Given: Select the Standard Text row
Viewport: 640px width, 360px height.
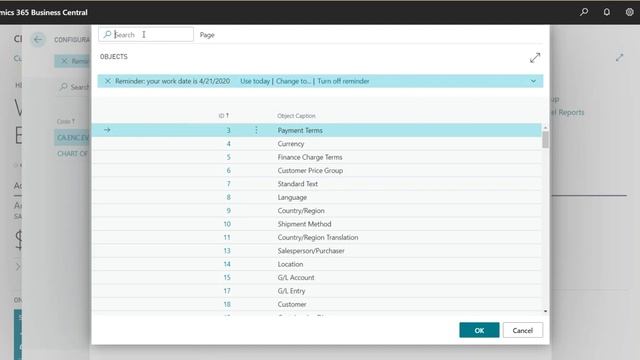Looking at the screenshot, I should click(x=317, y=184).
